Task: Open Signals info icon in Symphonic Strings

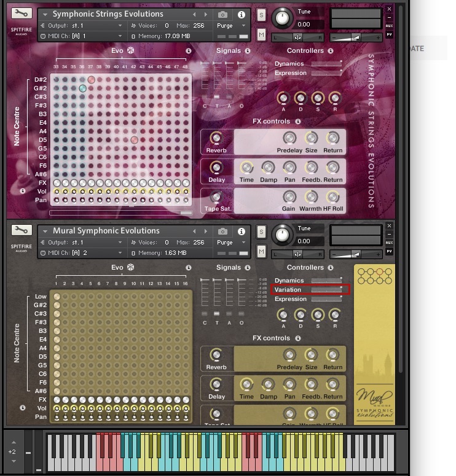Action: [x=248, y=51]
